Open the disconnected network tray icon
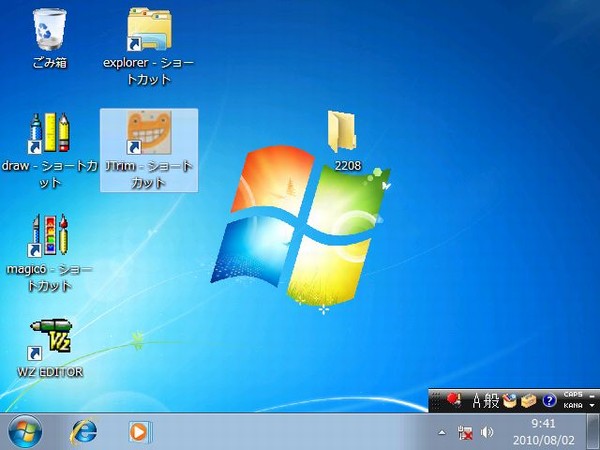The image size is (600, 450). pyautogui.click(x=465, y=433)
